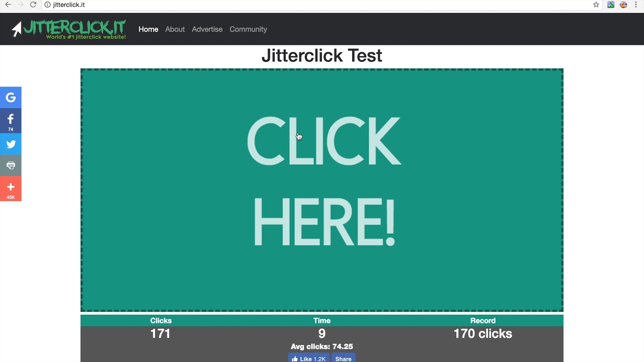This screenshot has height=362, width=644.
Task: Click the clicks count value 171
Action: (x=160, y=334)
